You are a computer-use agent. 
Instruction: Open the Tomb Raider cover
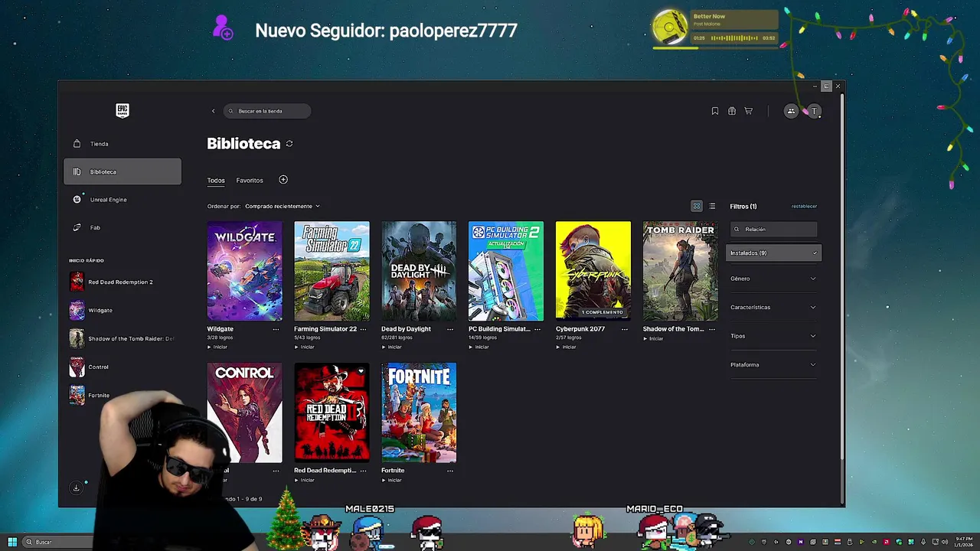tap(681, 271)
